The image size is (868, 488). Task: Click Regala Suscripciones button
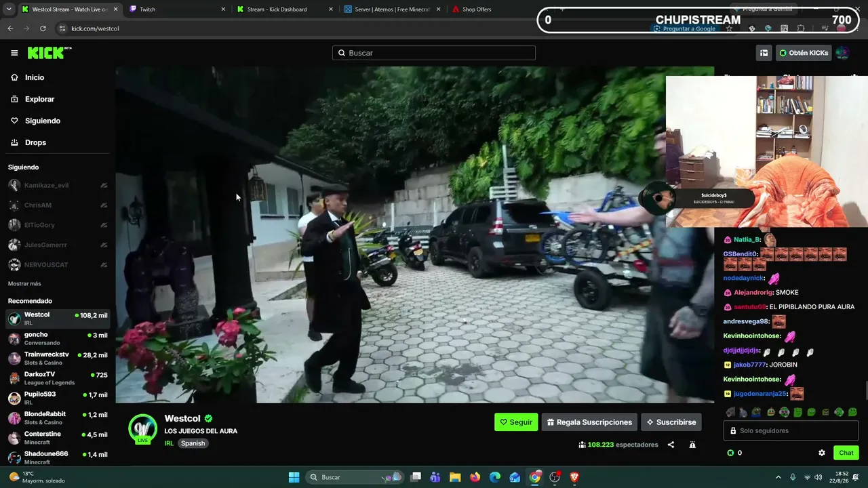click(589, 422)
